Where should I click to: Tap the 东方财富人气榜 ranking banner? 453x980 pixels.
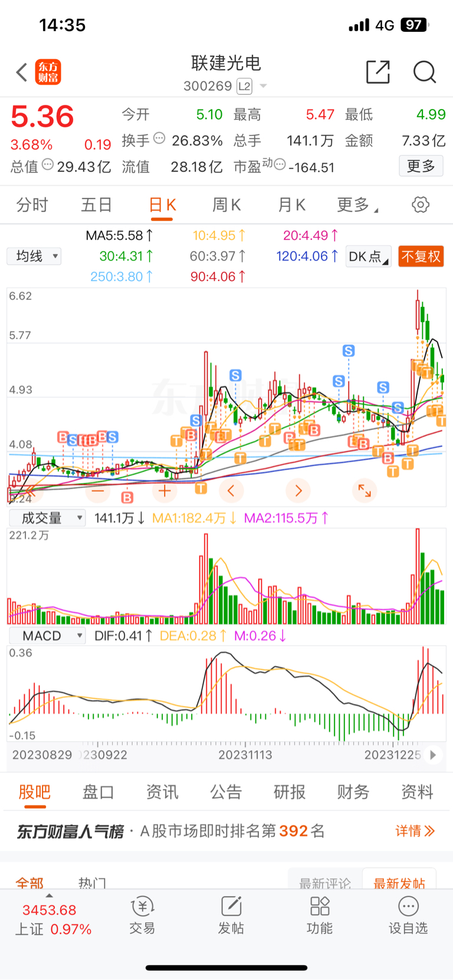tap(226, 831)
